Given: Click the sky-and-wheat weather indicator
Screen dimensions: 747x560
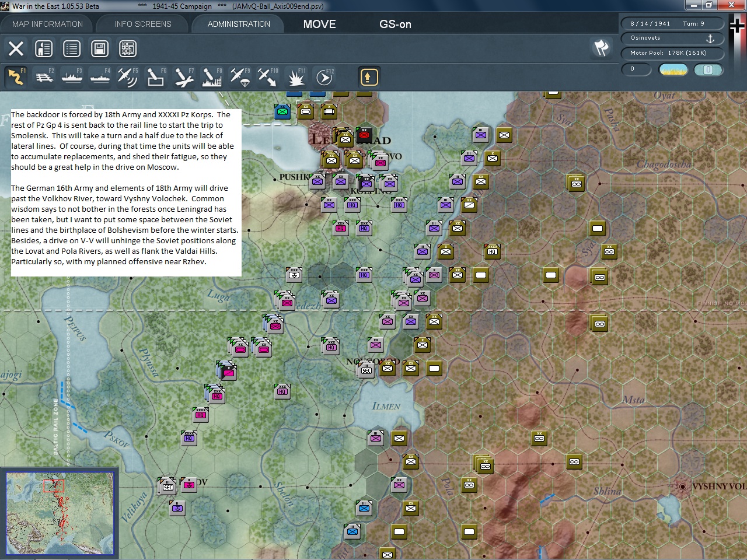Looking at the screenshot, I should click(673, 69).
